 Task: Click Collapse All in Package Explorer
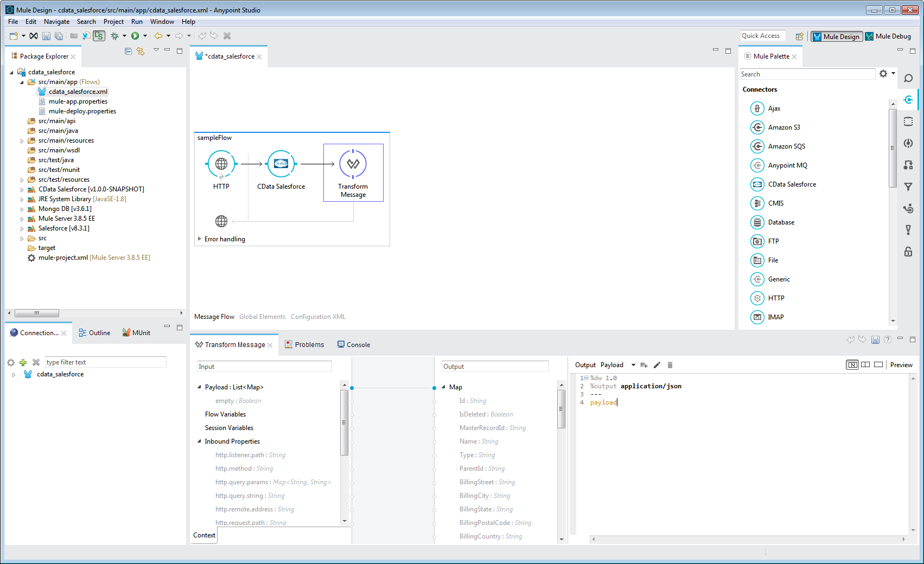coord(128,51)
